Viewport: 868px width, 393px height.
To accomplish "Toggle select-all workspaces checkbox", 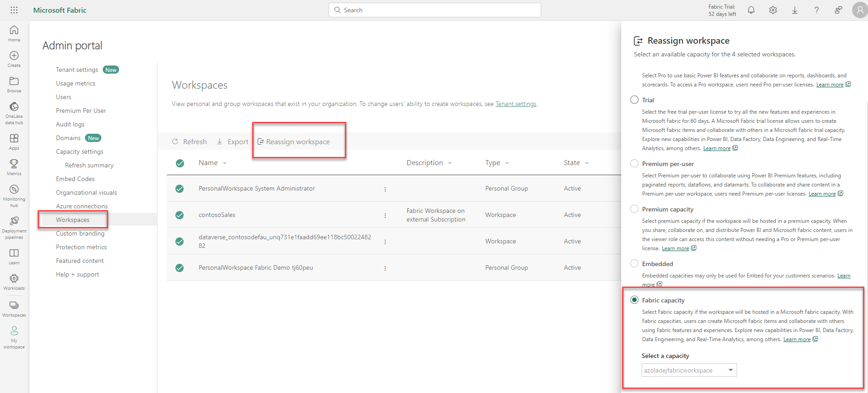I will coord(180,163).
